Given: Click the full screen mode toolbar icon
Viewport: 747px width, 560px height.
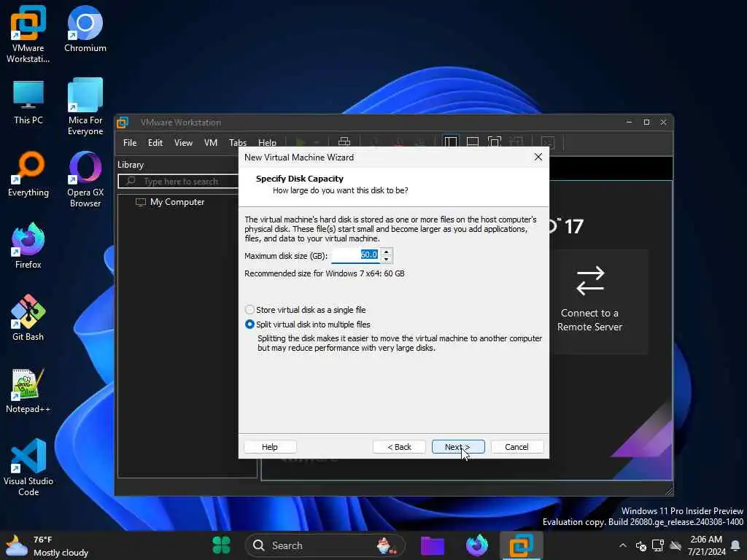Looking at the screenshot, I should coord(495,142).
